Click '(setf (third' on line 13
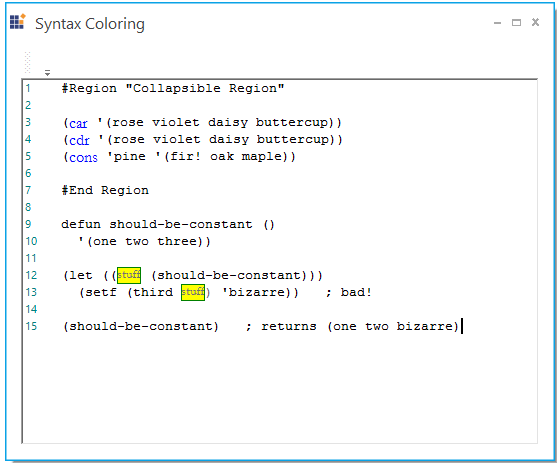Screen dimensions: 557x463 126,292
